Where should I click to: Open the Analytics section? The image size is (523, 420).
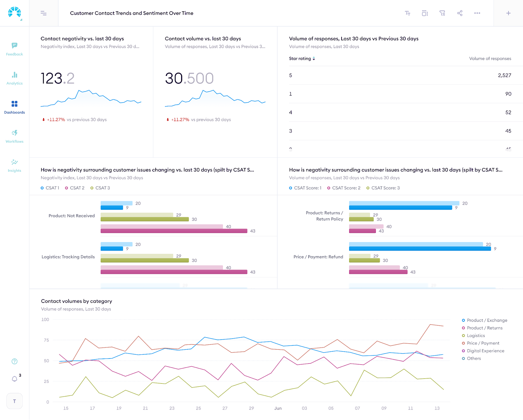point(14,79)
